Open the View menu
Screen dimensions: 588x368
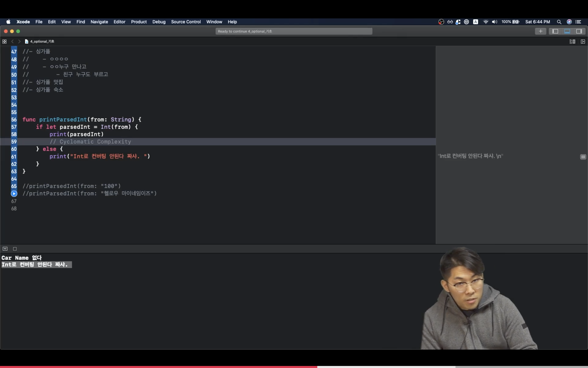click(x=66, y=22)
